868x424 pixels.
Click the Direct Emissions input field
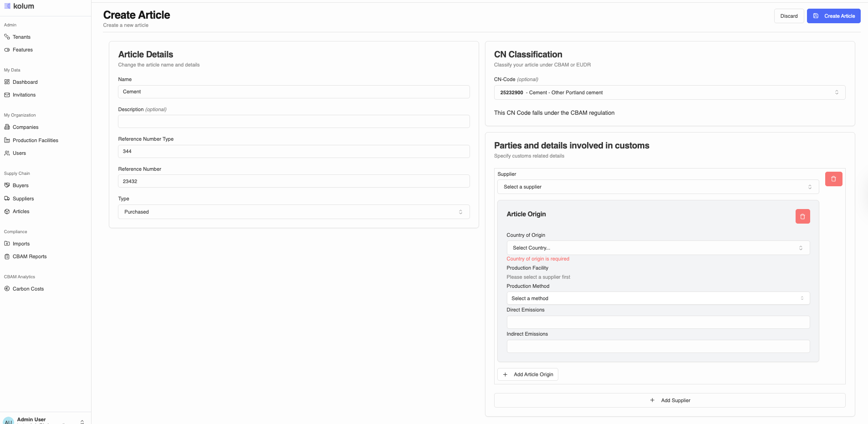pos(658,322)
